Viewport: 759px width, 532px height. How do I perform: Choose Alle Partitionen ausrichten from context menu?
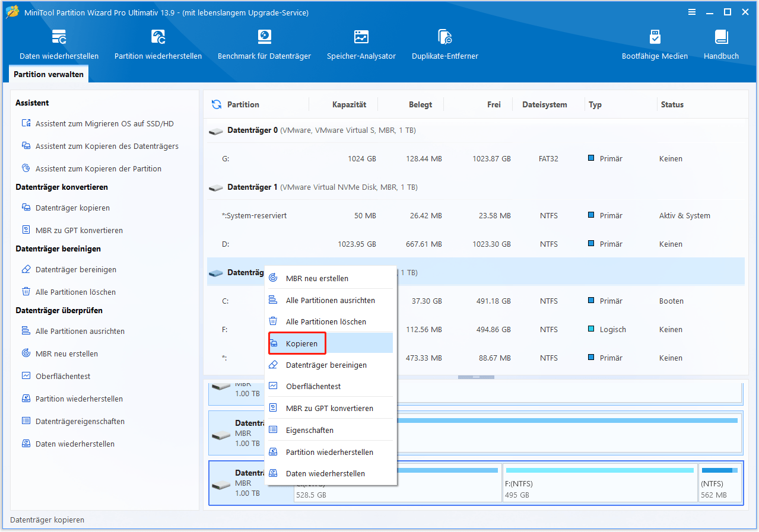331,300
